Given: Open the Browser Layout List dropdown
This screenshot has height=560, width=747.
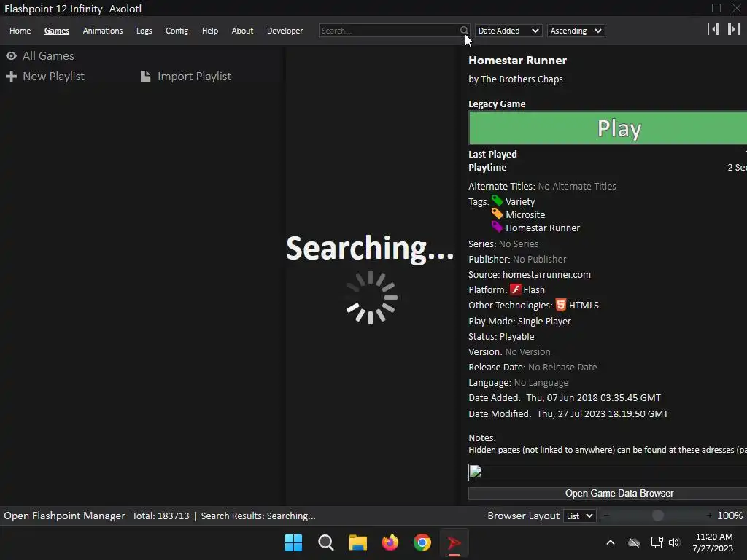Looking at the screenshot, I should coord(580,516).
